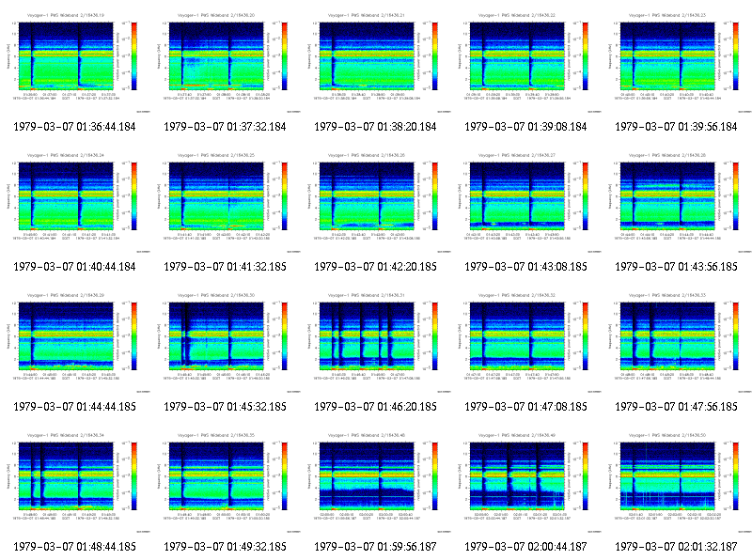Viewport: 752px width, 560px height.
Task: Click the caption 1979-03-07 01:43:56.185
Action: point(676,267)
